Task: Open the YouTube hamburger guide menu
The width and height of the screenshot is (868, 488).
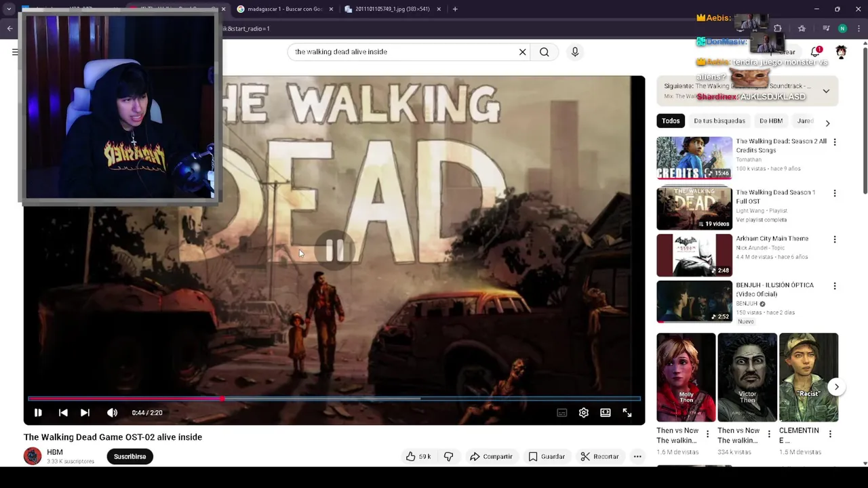Action: 15,52
